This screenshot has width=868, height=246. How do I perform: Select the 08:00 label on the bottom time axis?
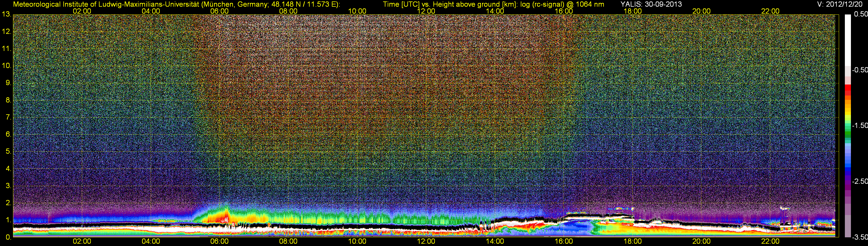pos(288,241)
